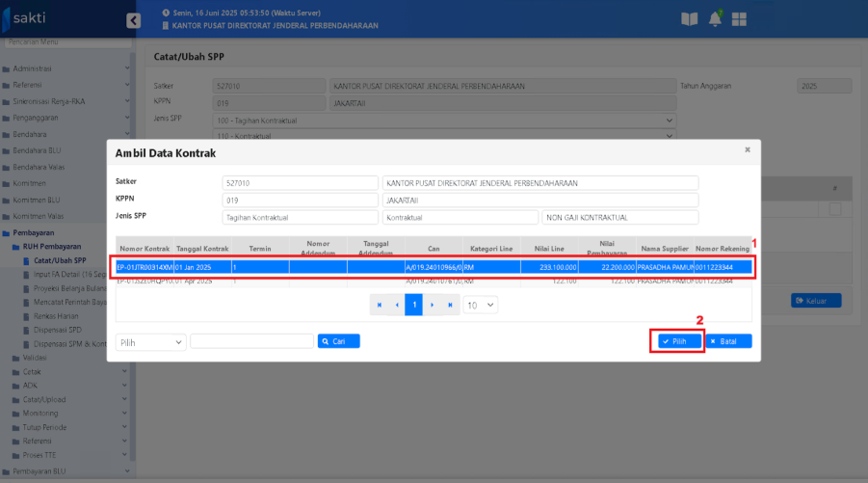Go to previous page of contract list
The image size is (868, 483).
click(396, 305)
